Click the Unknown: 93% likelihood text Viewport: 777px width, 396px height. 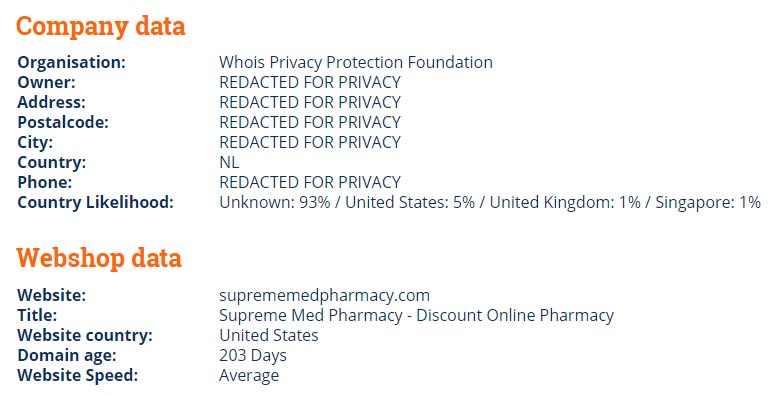click(x=275, y=202)
